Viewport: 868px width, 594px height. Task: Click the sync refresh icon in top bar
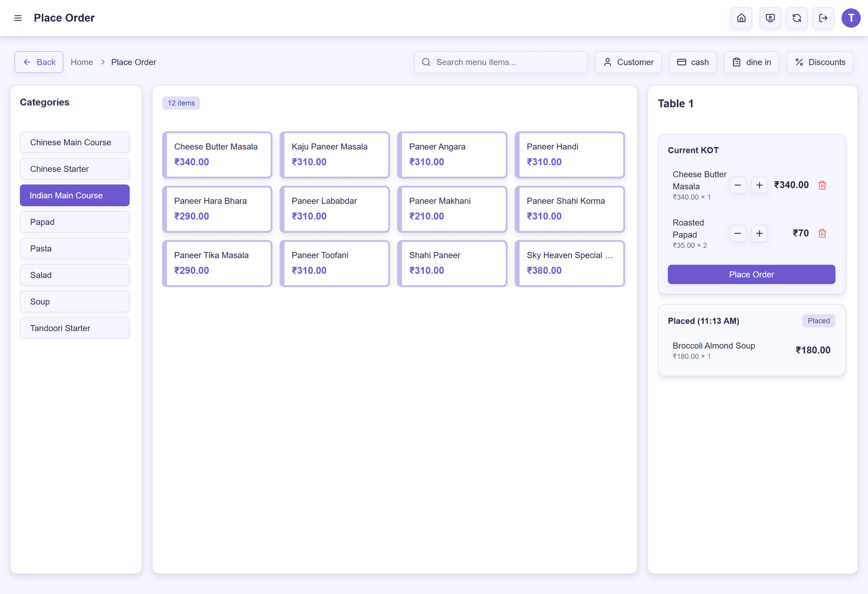pos(797,18)
